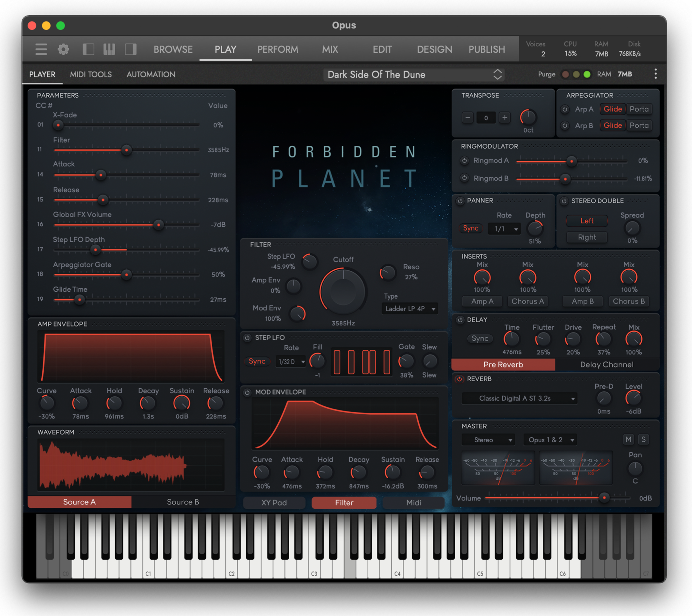The width and height of the screenshot is (692, 616).
Task: Enable Ringmod B power icon
Action: click(x=465, y=178)
